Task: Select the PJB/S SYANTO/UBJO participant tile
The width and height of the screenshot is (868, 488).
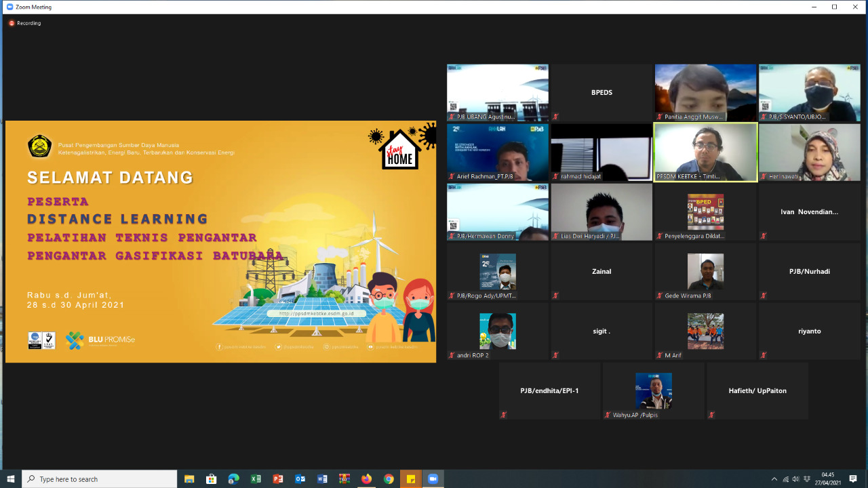Action: point(809,93)
